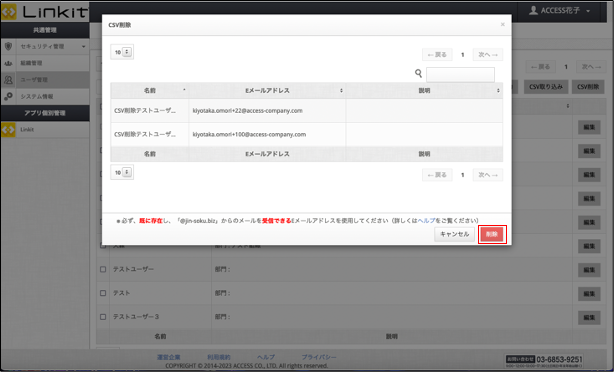Viewport: 614px width, 372px height.
Task: Expand セキュリティ管理 sidebar menu
Action: 45,46
